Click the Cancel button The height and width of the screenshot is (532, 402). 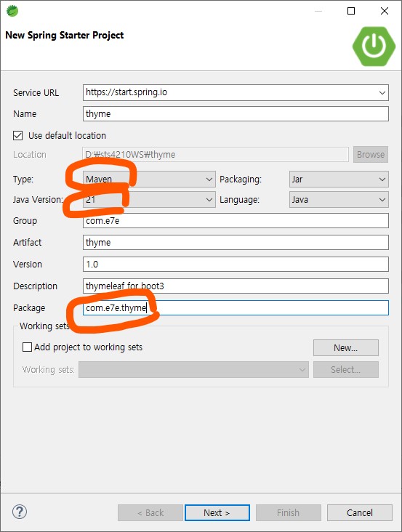click(360, 512)
